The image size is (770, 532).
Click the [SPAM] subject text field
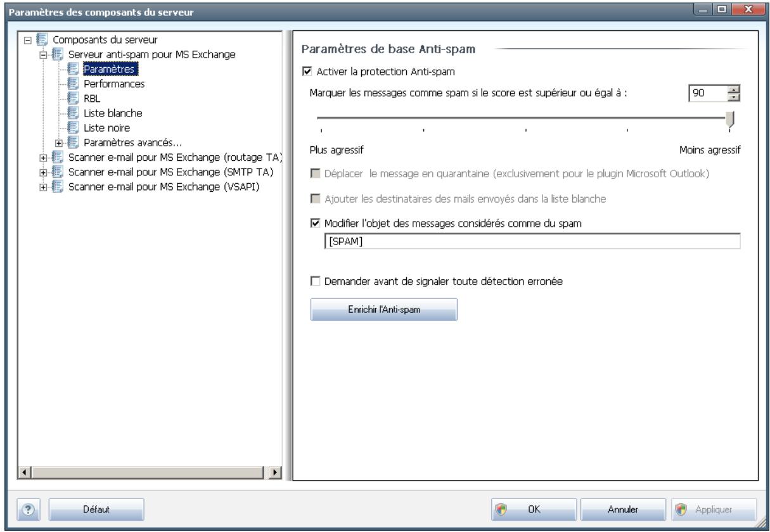coord(532,241)
